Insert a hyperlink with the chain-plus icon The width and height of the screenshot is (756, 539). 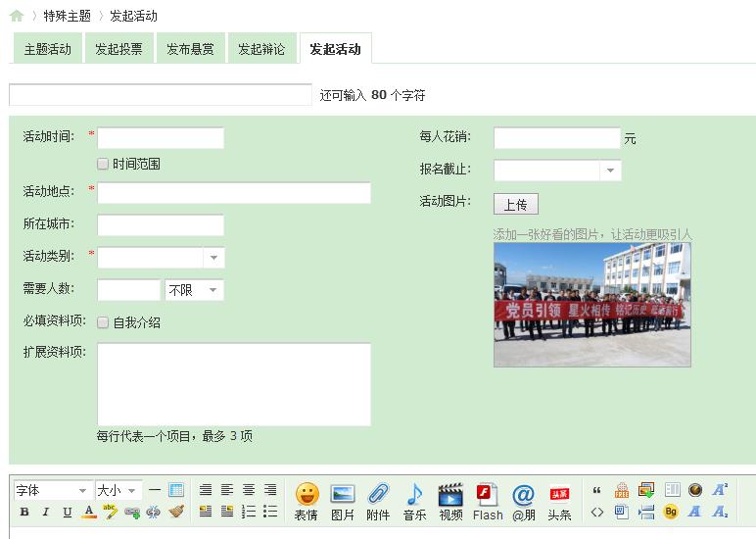[131, 512]
